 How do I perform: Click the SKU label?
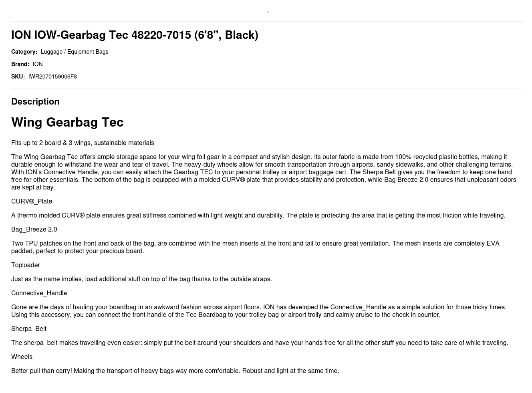(18, 77)
